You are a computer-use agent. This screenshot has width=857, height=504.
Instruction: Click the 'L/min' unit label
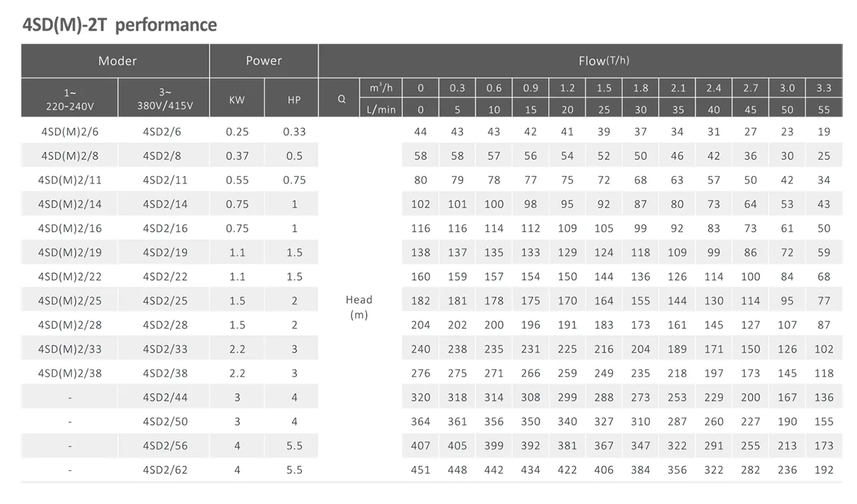pyautogui.click(x=381, y=110)
